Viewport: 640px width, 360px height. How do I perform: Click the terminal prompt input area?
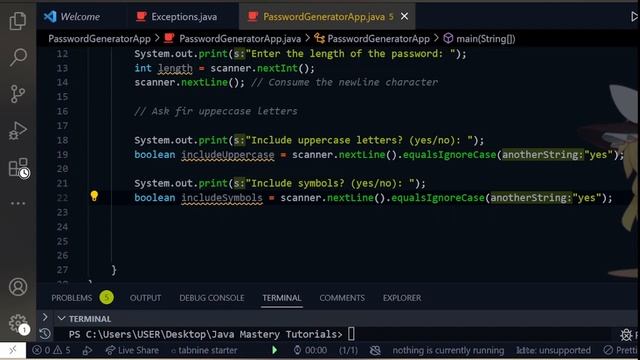point(351,334)
